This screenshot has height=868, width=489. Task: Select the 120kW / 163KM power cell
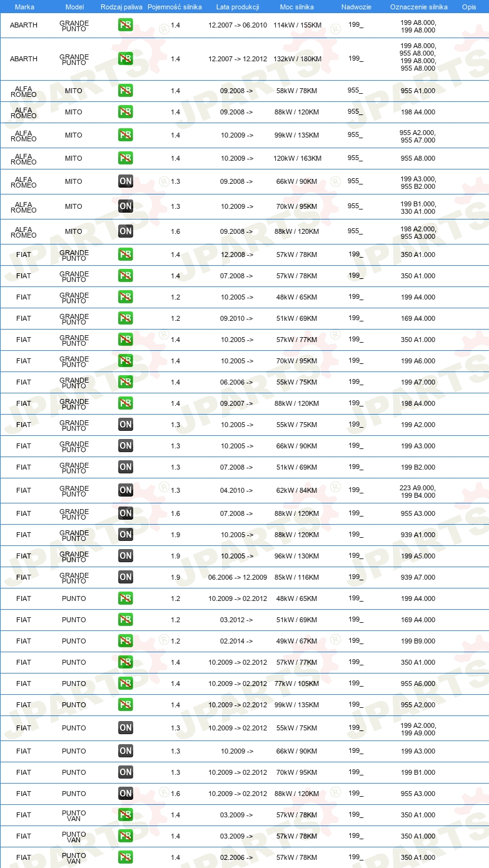click(298, 158)
